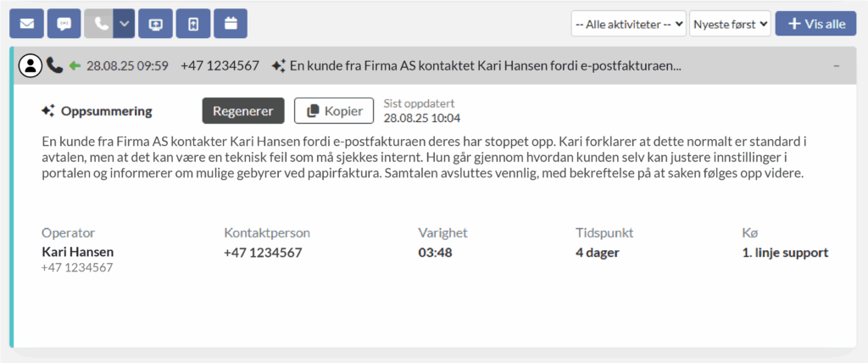
Task: Click the activity header summary text
Action: (486, 66)
